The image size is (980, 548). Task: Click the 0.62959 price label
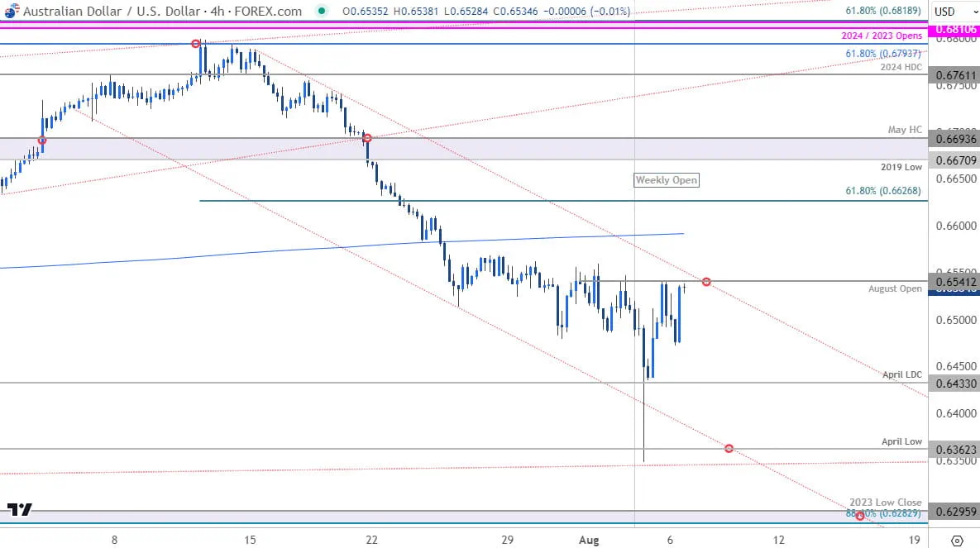[x=954, y=511]
